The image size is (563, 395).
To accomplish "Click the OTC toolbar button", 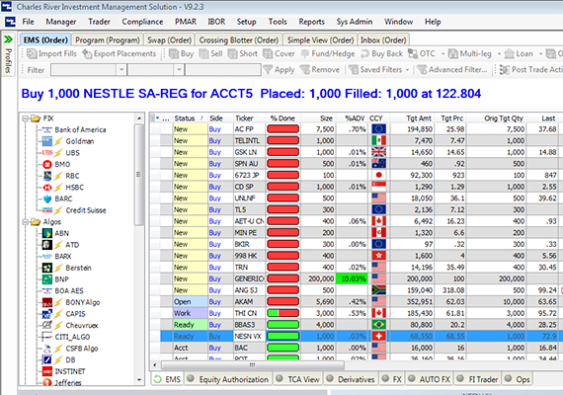I will click(422, 54).
